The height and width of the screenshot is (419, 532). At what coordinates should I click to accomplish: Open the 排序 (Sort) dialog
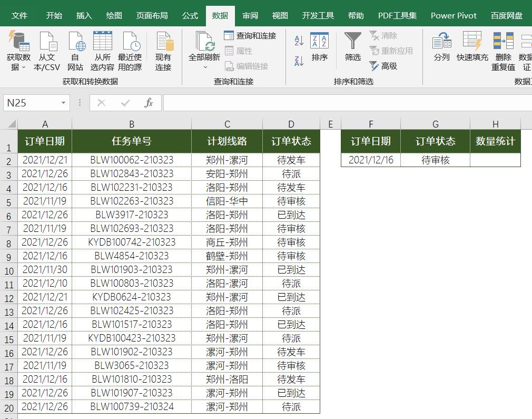319,47
